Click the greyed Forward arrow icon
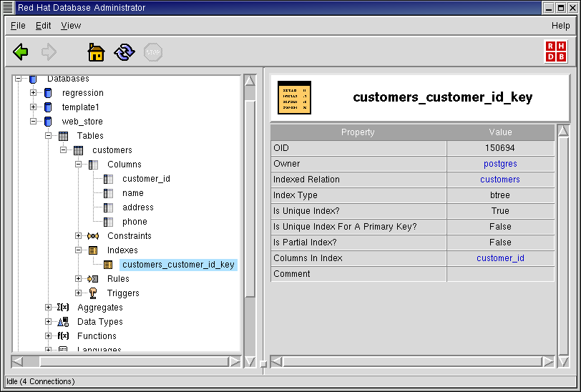 click(49, 52)
